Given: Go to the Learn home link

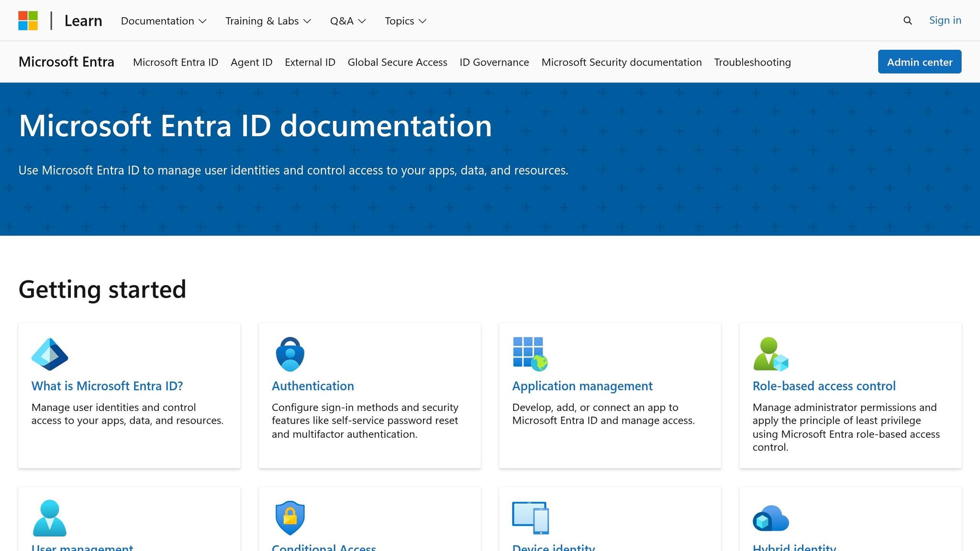Looking at the screenshot, I should (83, 21).
